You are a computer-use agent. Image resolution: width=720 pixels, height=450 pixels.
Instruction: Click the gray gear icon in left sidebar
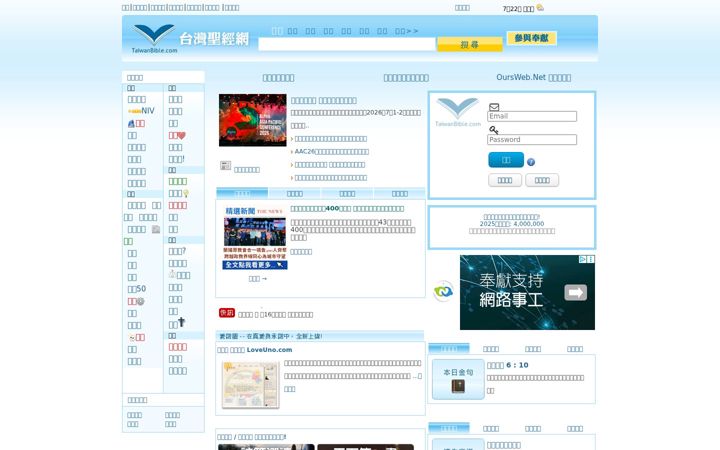141,302
